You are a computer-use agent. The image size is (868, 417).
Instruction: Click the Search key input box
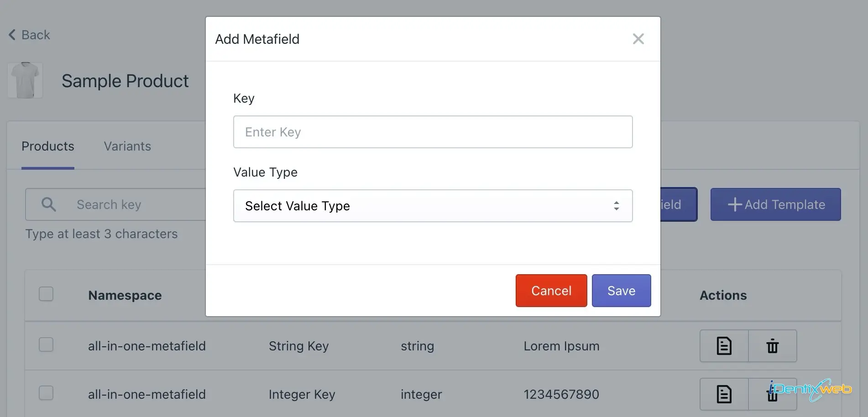pyautogui.click(x=137, y=204)
